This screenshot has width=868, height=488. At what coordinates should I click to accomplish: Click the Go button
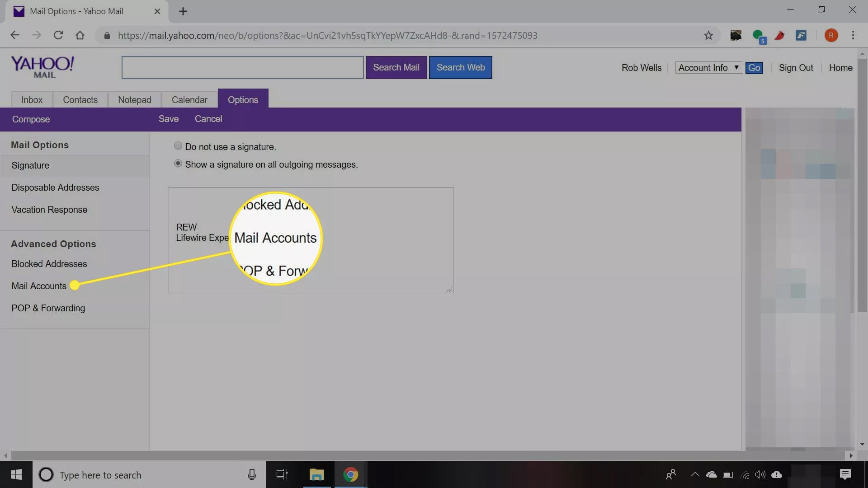point(754,68)
